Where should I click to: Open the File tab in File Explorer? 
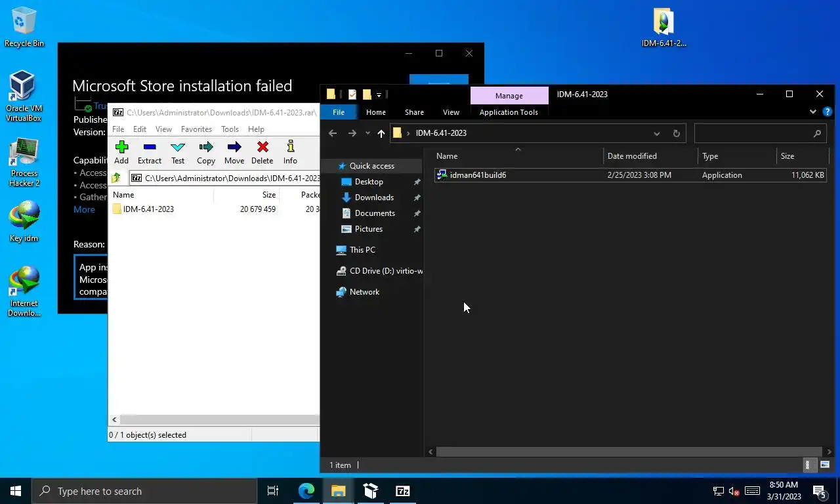tap(338, 112)
